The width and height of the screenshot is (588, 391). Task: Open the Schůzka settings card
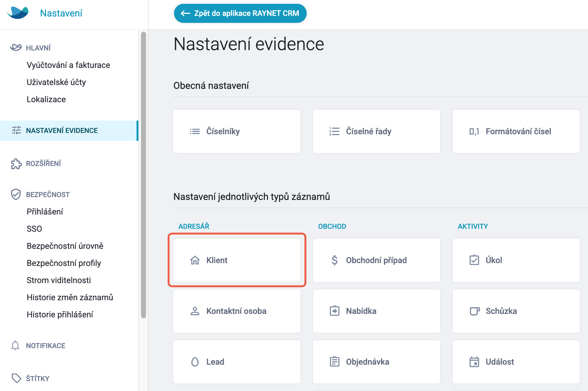[x=516, y=311]
